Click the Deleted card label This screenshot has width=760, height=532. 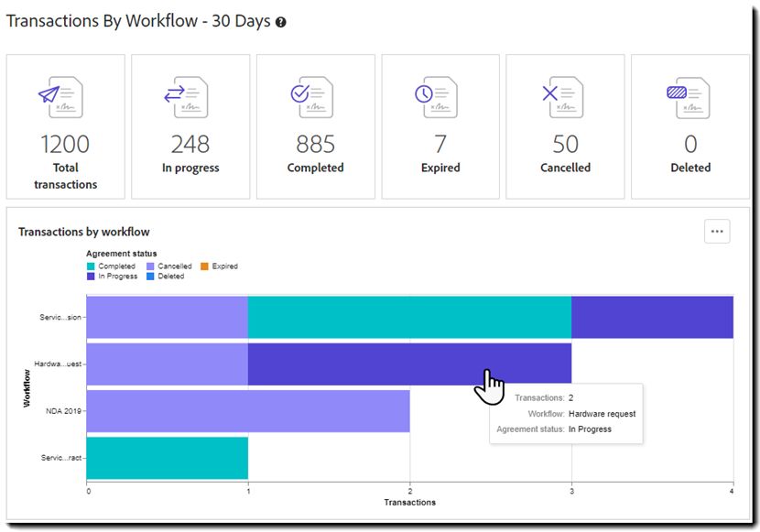pyautogui.click(x=690, y=168)
